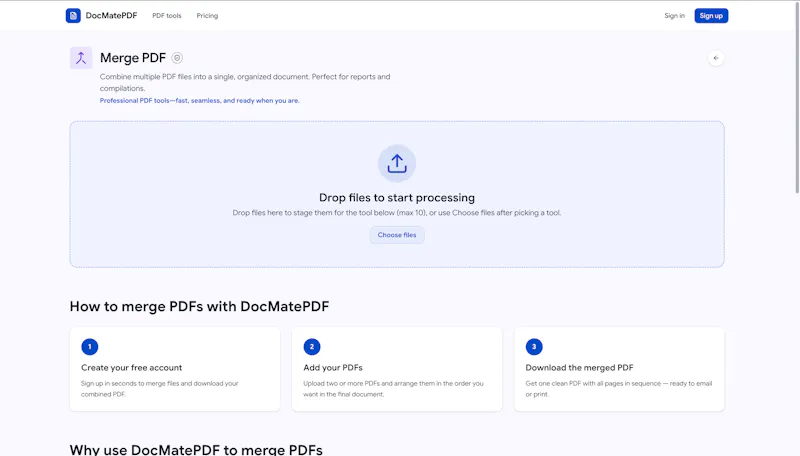
Task: Click the Sign in link
Action: [x=674, y=16]
